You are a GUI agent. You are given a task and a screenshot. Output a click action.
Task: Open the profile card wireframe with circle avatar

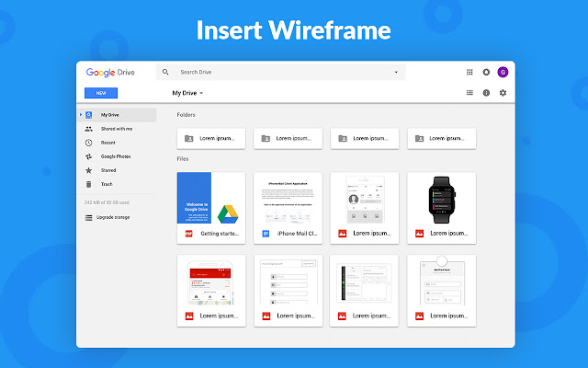pyautogui.click(x=442, y=281)
